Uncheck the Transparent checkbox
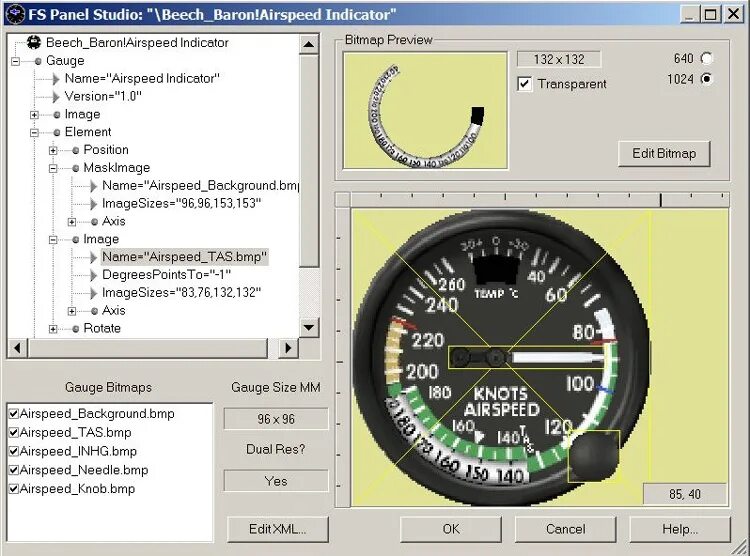750x556 pixels. 525,84
